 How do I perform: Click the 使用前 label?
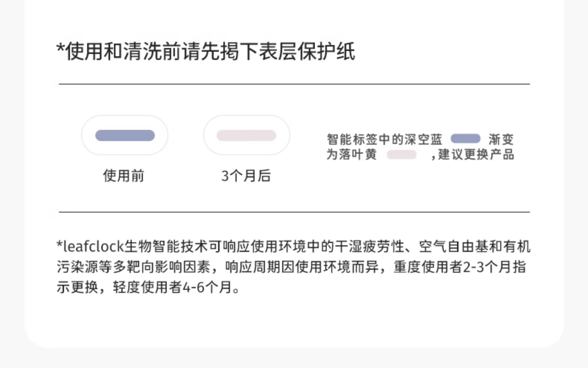tap(124, 175)
